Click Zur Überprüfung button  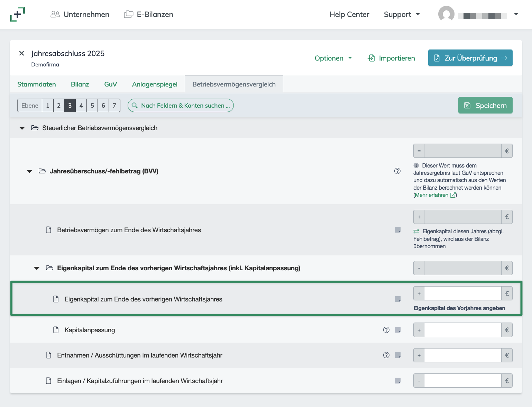pyautogui.click(x=470, y=58)
